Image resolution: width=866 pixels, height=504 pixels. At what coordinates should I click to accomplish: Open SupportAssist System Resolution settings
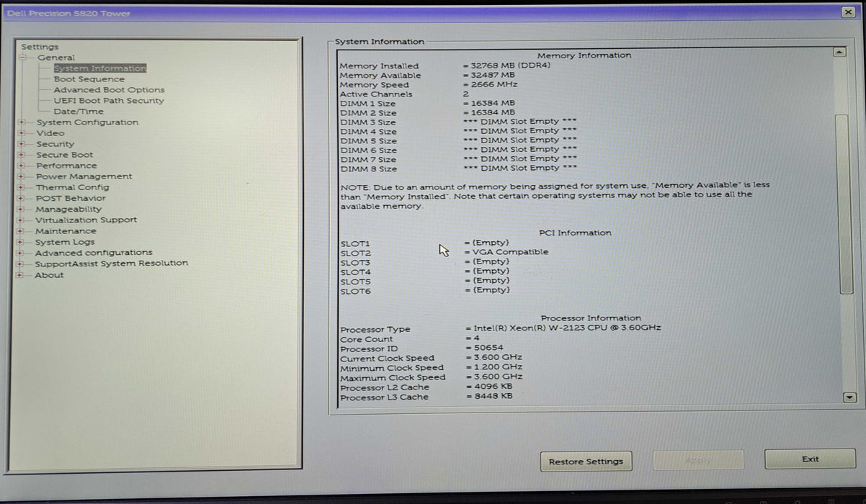coord(112,264)
